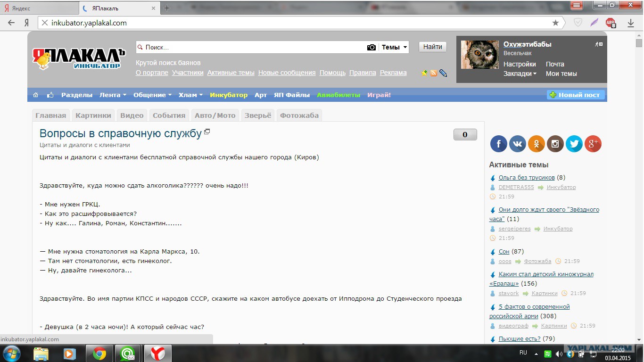Click the logout icon in profile panel
This screenshot has width=644, height=362.
click(x=599, y=44)
